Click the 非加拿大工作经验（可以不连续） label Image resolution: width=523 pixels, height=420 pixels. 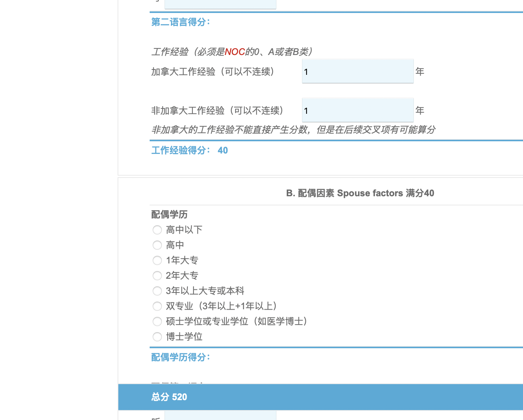(x=218, y=110)
